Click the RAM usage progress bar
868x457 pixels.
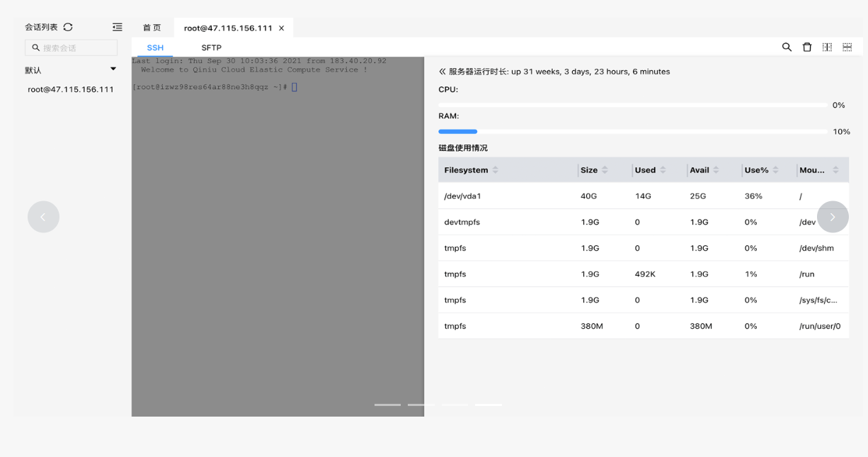coord(632,132)
